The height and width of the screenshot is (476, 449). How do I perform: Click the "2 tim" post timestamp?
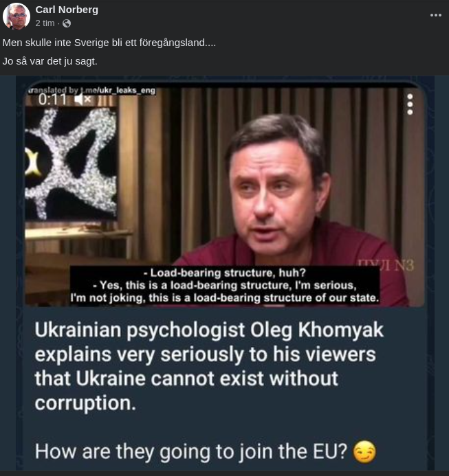coord(45,23)
